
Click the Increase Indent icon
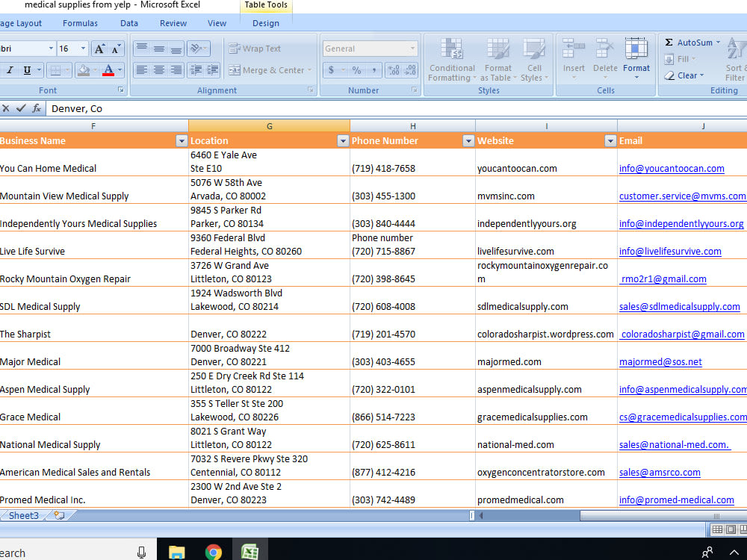(x=212, y=70)
